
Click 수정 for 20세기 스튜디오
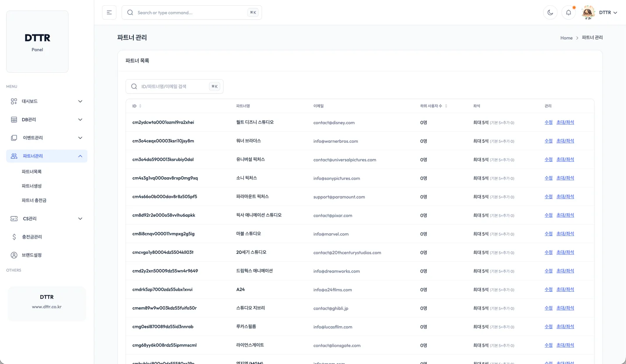click(548, 253)
